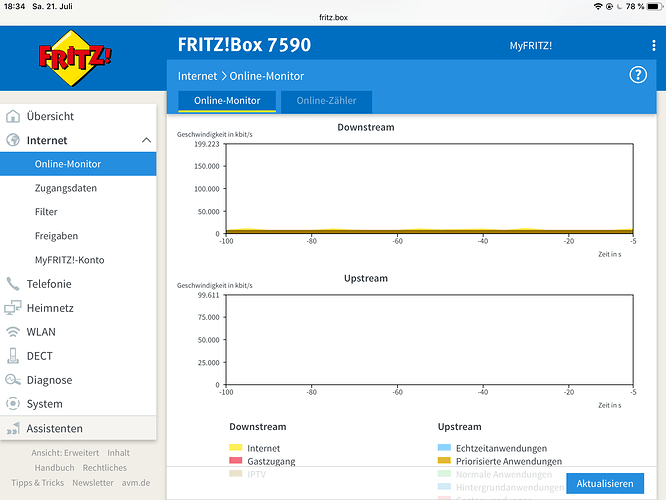Open Filter in the sidebar
Screen dimensions: 666x500
(x=78, y=212)
